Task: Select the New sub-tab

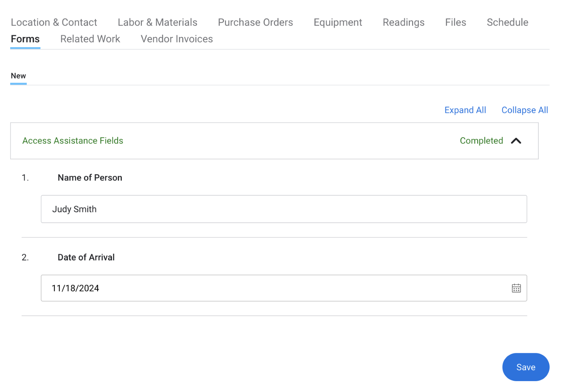Action: tap(18, 76)
